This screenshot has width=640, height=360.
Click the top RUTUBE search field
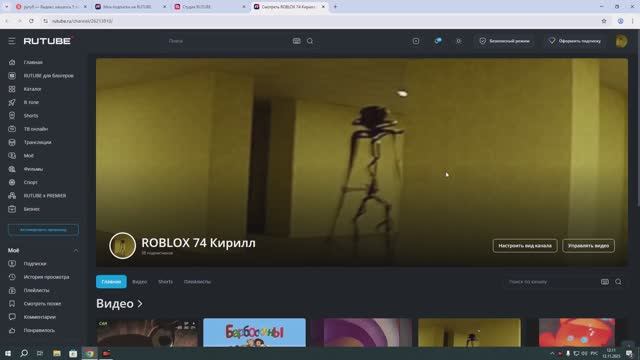pos(229,41)
